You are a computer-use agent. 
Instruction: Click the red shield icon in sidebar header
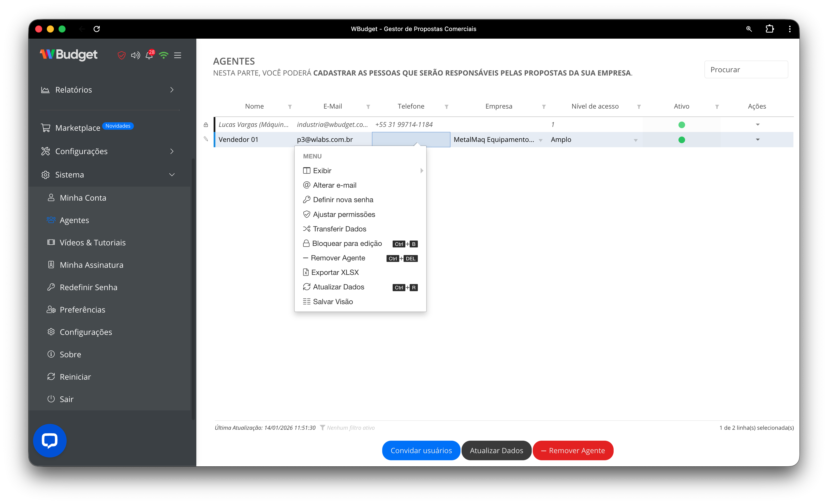point(121,55)
